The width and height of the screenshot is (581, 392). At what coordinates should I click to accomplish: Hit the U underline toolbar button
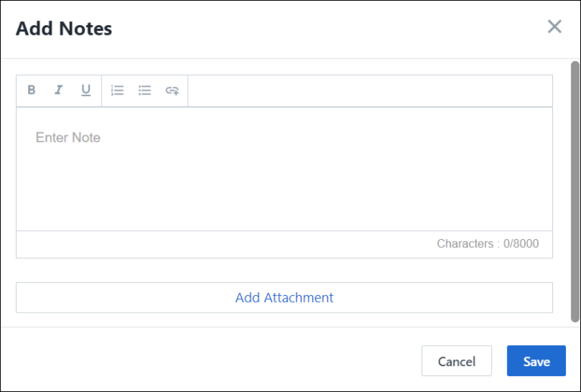(85, 91)
